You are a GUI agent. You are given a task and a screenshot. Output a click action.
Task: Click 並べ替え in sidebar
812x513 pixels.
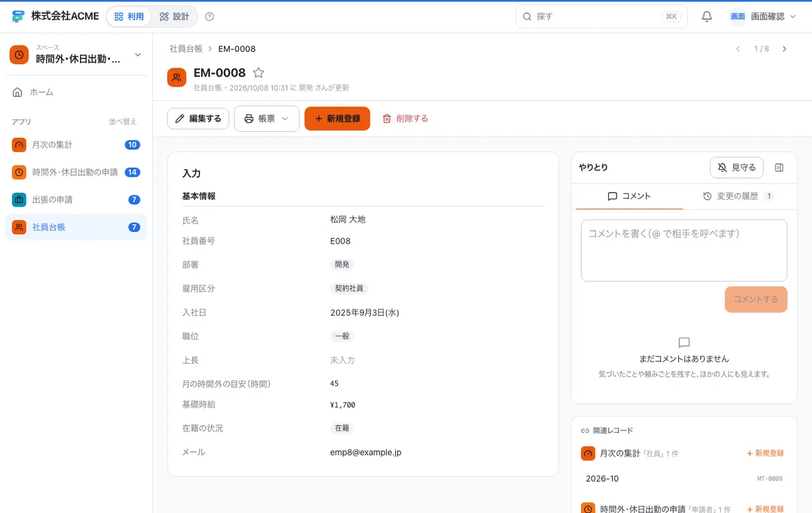click(122, 122)
